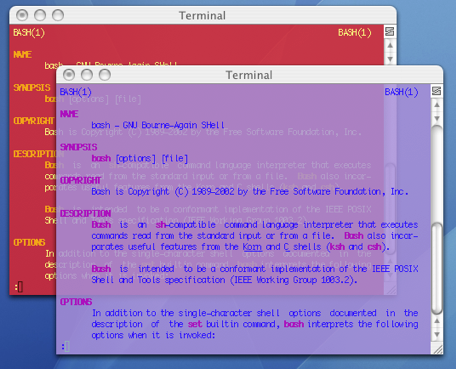This screenshot has width=456, height=369.
Task: Click the bottom scroll-up arrow in front Terminal window
Action: point(437,321)
